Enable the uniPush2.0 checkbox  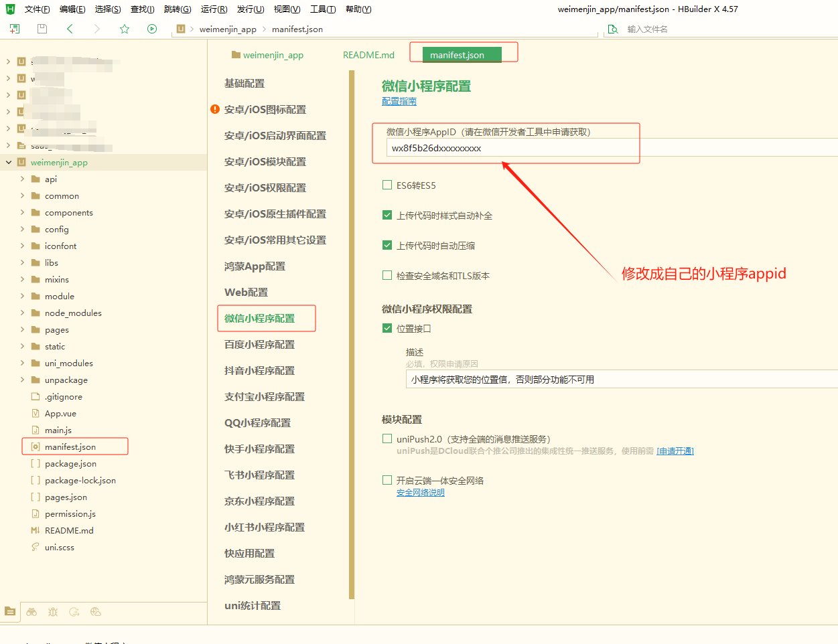pos(387,438)
